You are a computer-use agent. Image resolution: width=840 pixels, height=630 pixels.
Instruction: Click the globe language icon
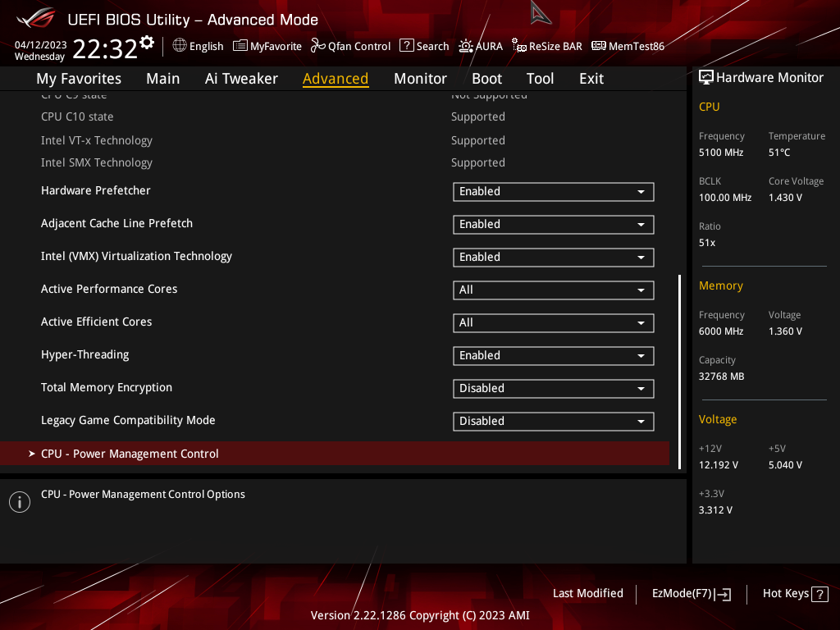pyautogui.click(x=180, y=46)
